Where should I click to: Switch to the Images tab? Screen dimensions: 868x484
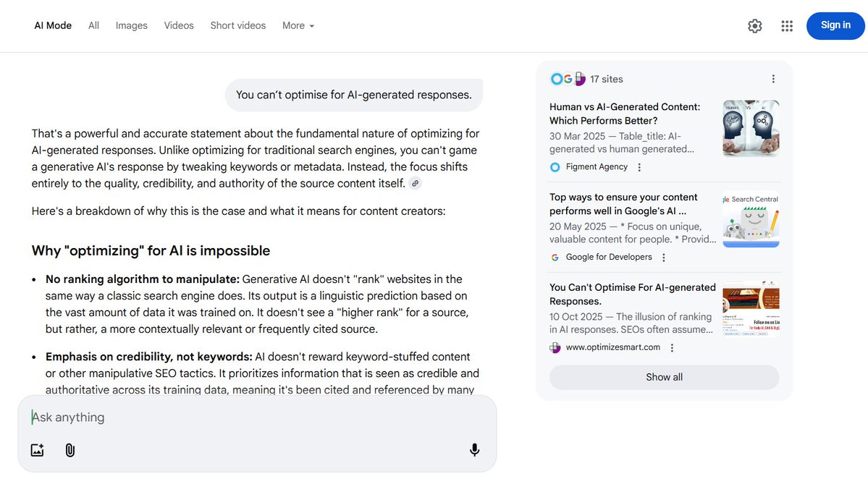point(131,25)
